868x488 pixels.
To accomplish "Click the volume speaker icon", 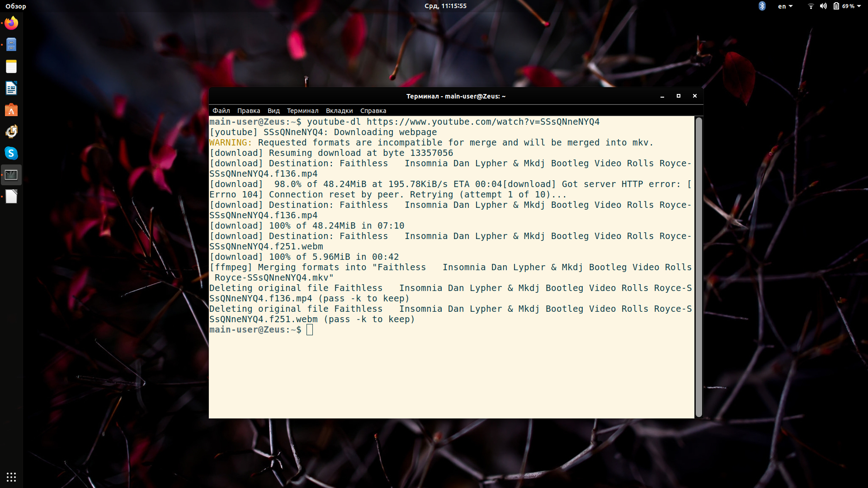I will pyautogui.click(x=823, y=6).
